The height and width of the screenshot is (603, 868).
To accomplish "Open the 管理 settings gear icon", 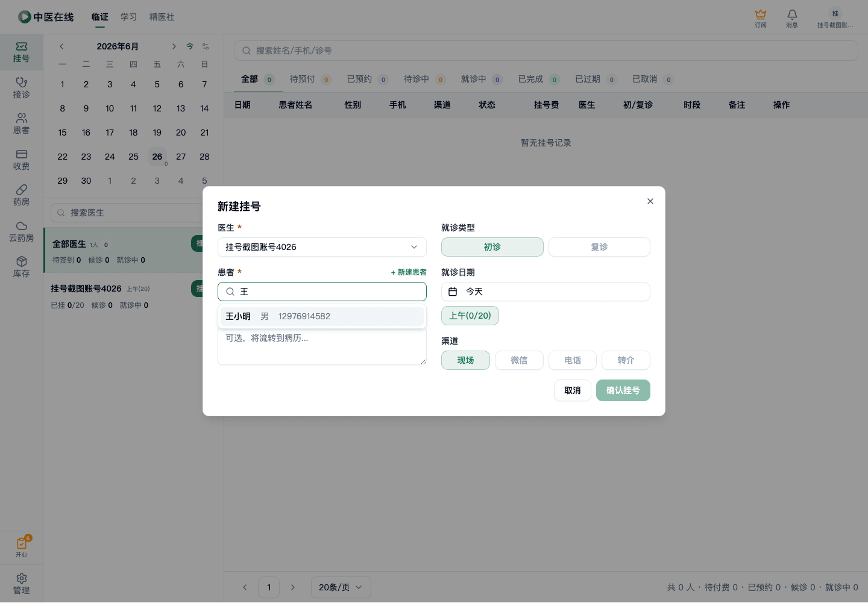I will pos(22,584).
